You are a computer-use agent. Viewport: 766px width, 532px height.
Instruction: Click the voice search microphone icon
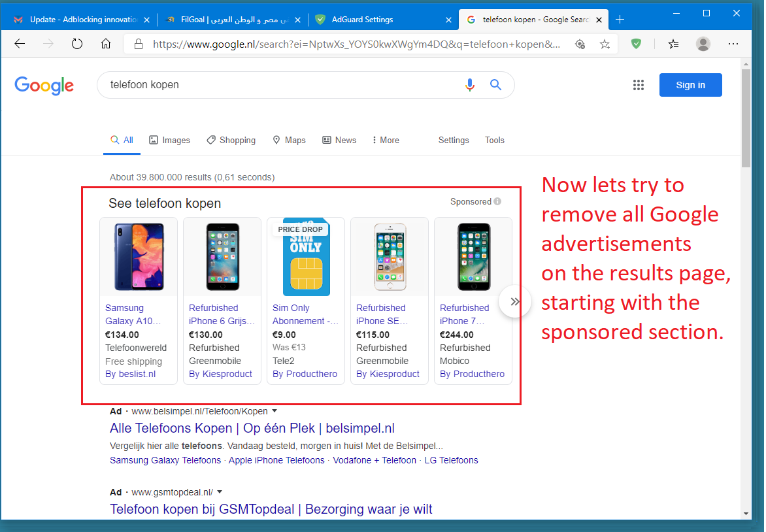pos(469,85)
